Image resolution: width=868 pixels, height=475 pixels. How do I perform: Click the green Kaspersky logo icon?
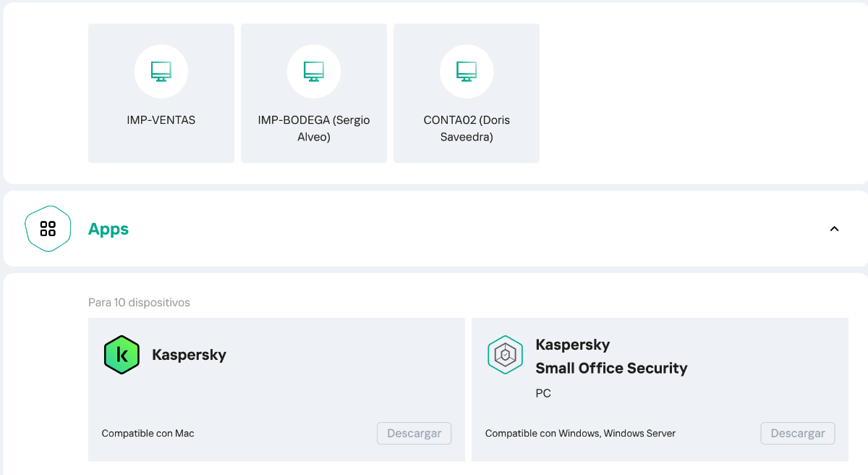point(122,355)
